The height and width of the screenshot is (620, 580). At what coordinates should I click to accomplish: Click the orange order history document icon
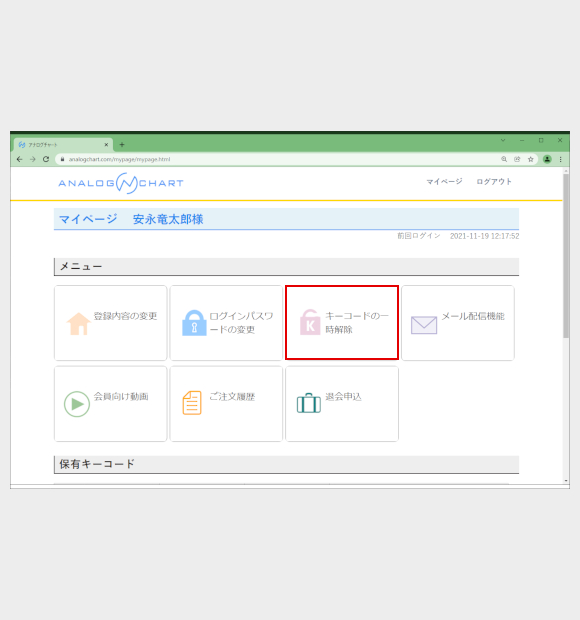point(192,403)
